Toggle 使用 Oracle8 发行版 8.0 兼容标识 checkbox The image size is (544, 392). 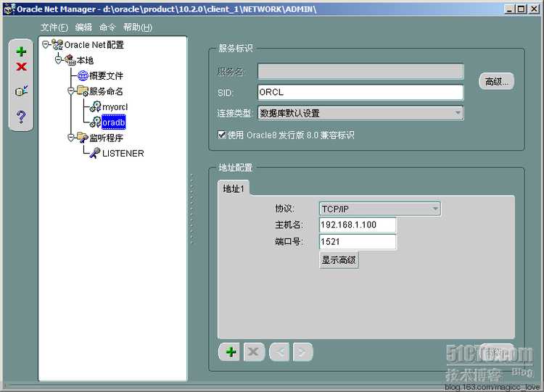(x=222, y=135)
